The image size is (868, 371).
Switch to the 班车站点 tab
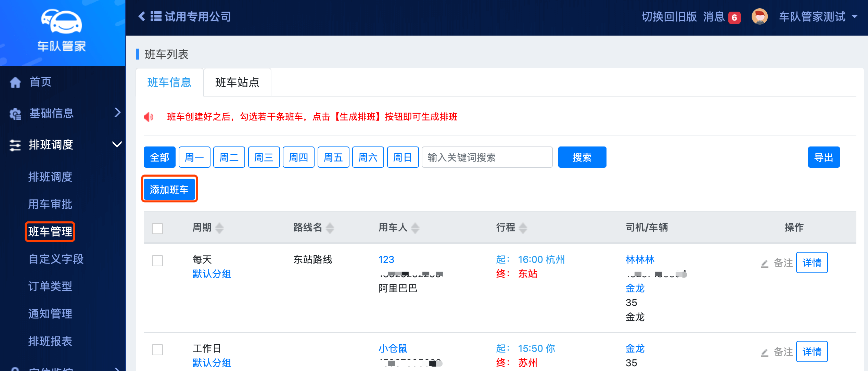coord(237,82)
